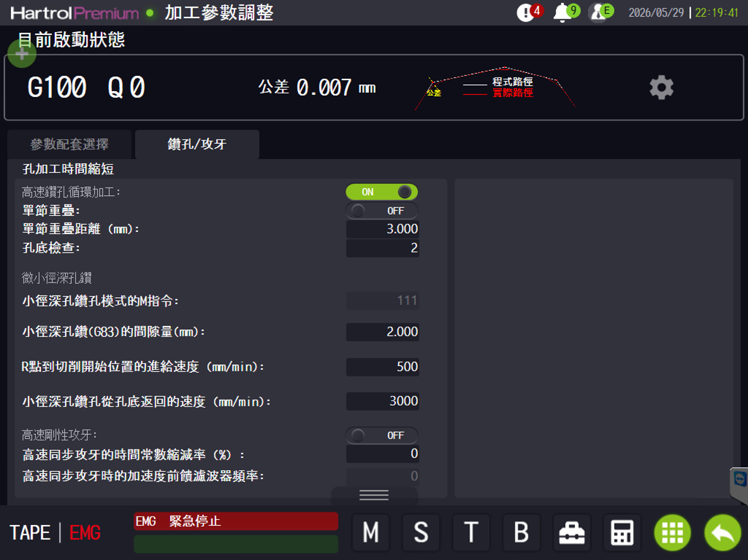Click the date 2026/05/29
This screenshot has width=748, height=560.
click(656, 13)
